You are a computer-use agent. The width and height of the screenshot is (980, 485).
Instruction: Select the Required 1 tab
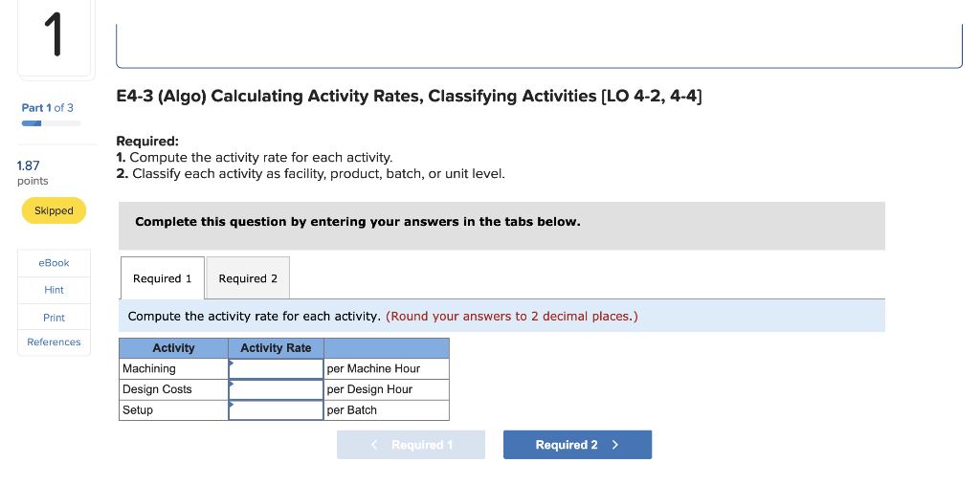tap(163, 278)
